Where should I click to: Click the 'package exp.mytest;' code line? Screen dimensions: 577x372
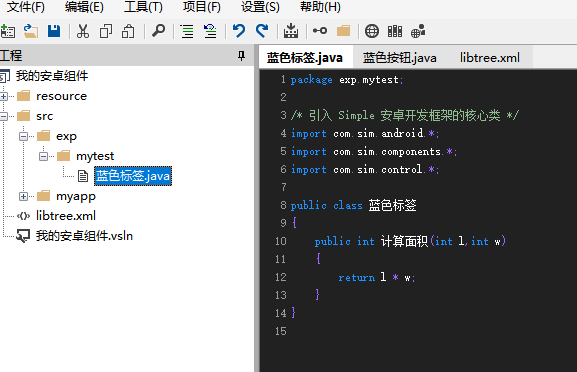(347, 79)
